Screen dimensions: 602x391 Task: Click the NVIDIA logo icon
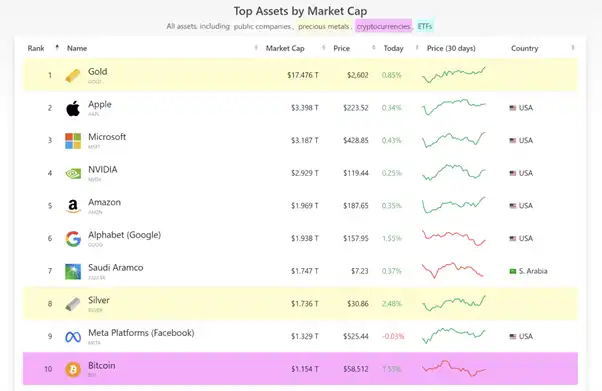(x=73, y=174)
